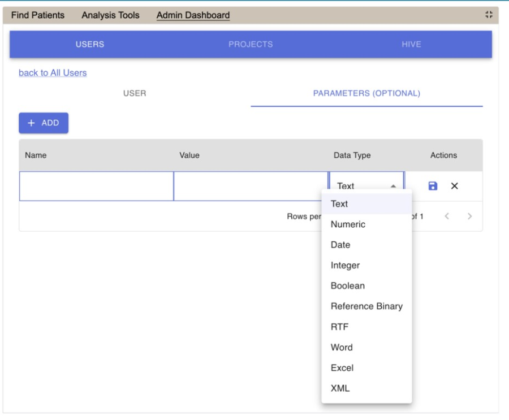Follow the back to All Users link
The width and height of the screenshot is (509, 420).
(53, 73)
